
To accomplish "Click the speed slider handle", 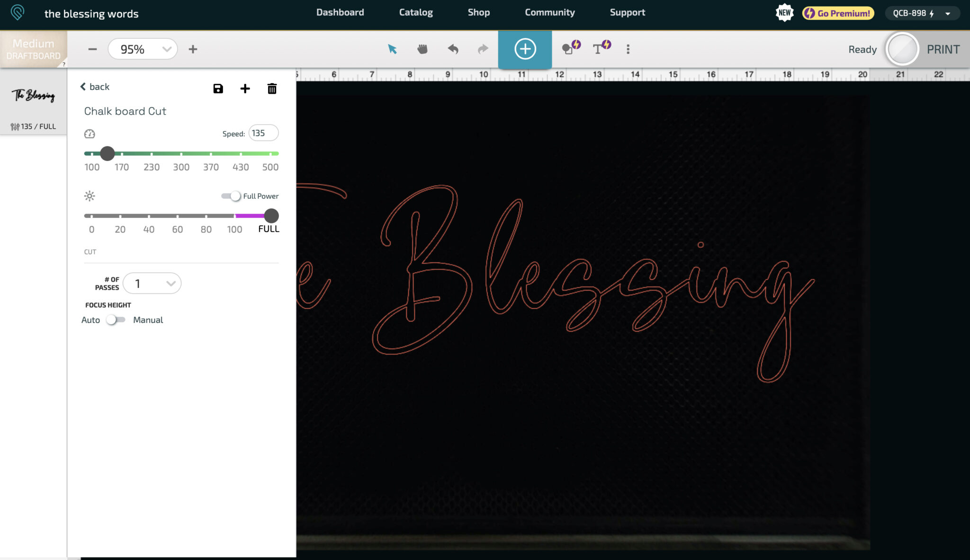I will tap(108, 153).
